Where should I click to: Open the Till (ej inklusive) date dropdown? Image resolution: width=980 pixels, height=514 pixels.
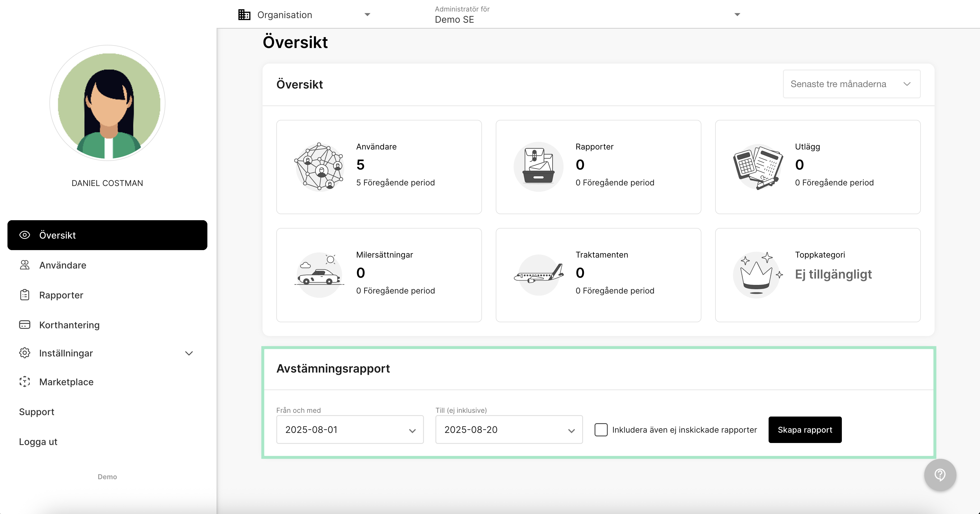(x=509, y=430)
